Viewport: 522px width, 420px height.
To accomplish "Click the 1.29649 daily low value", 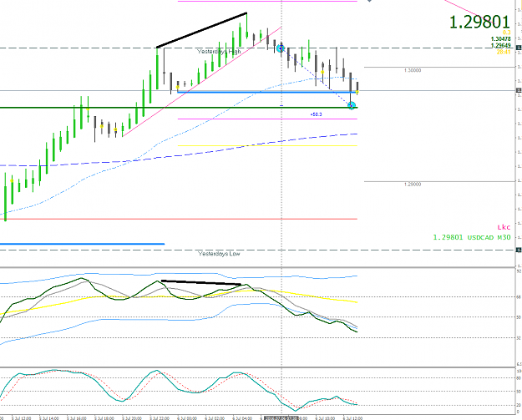I will (500, 45).
